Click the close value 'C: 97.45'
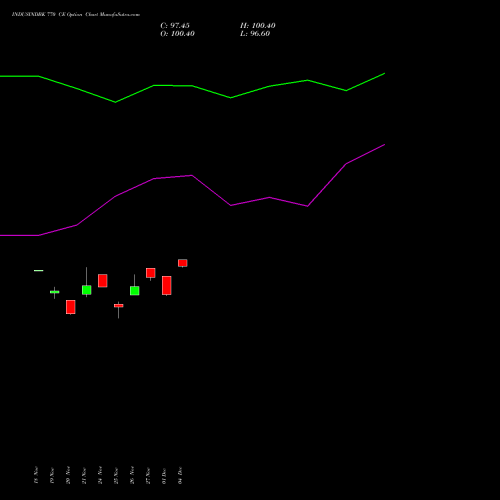500x500 pixels. point(175,26)
